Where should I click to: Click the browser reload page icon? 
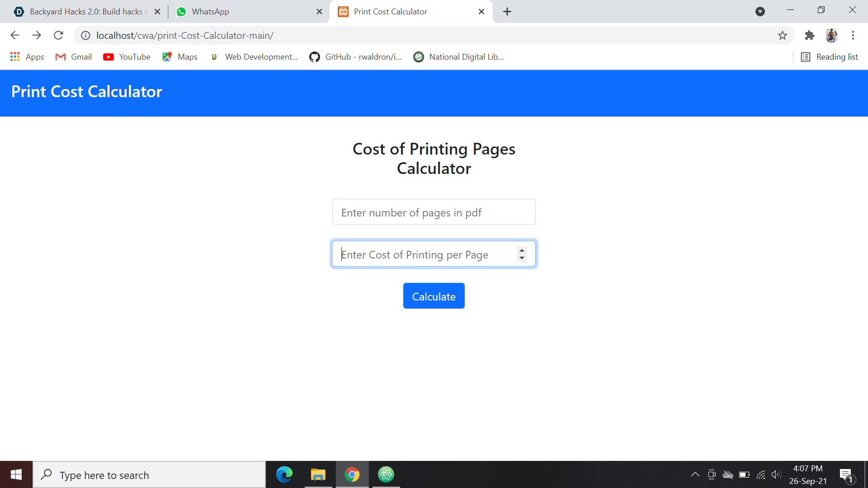pos(58,35)
